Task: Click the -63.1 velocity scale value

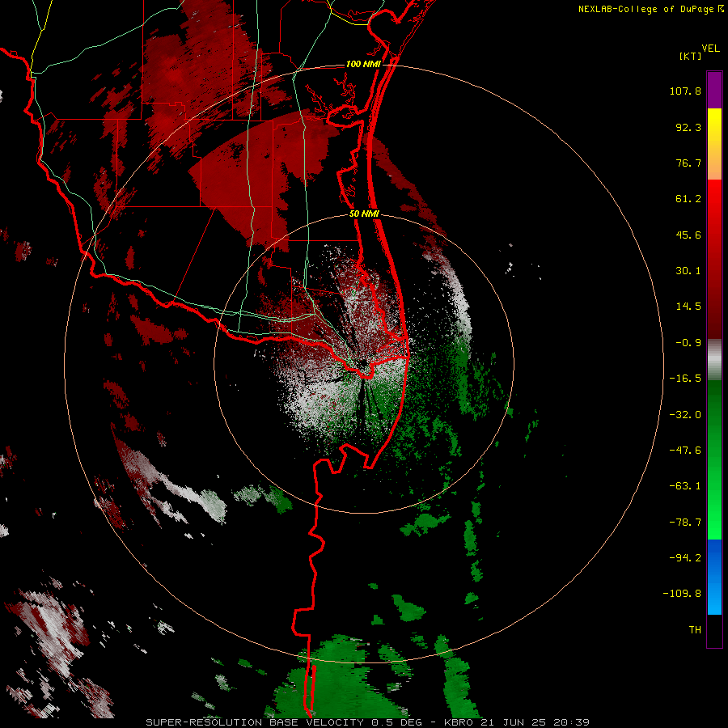Action: 685,486
